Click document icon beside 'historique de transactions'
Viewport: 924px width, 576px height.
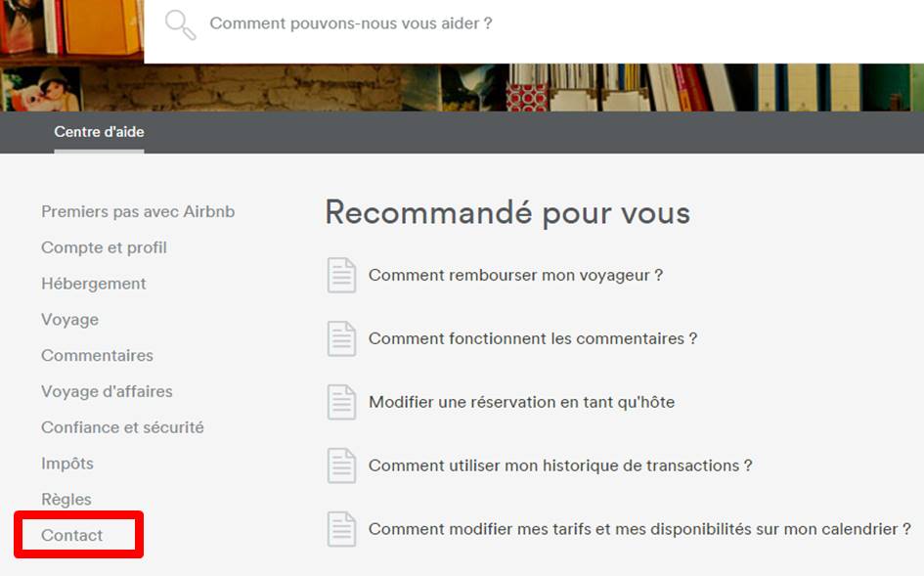coord(341,465)
